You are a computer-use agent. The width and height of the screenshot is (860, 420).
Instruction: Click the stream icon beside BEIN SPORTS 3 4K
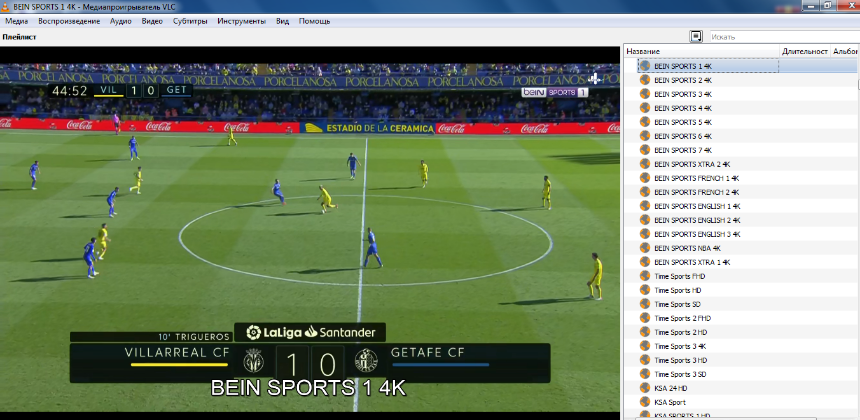(x=645, y=94)
